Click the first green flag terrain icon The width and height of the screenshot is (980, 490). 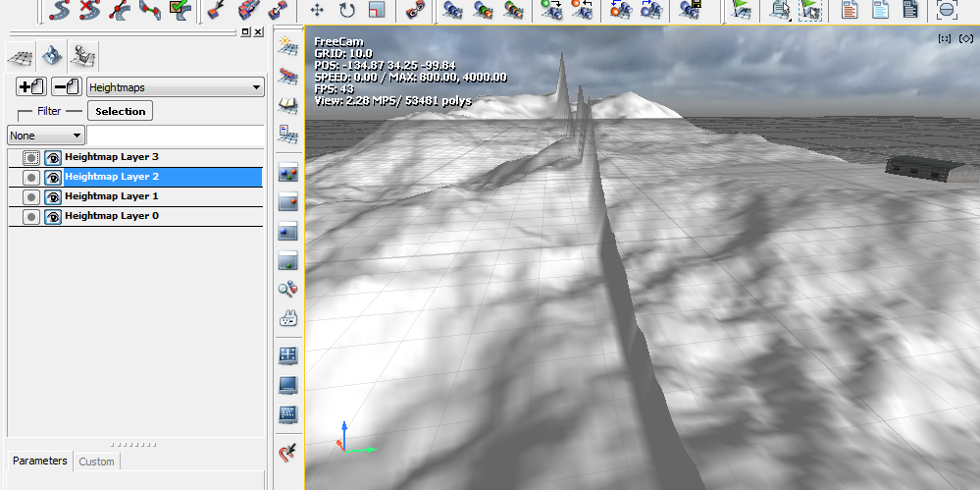click(x=741, y=10)
